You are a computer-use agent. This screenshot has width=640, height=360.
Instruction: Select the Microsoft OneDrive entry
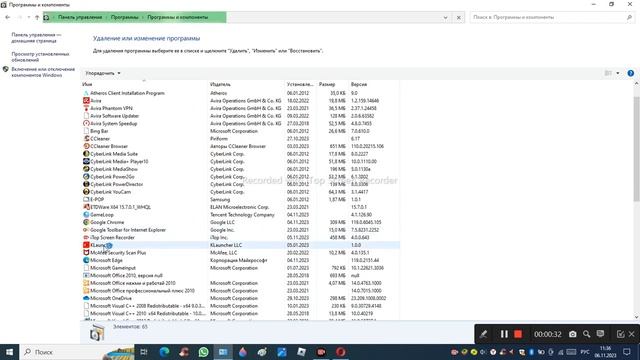coord(240,298)
